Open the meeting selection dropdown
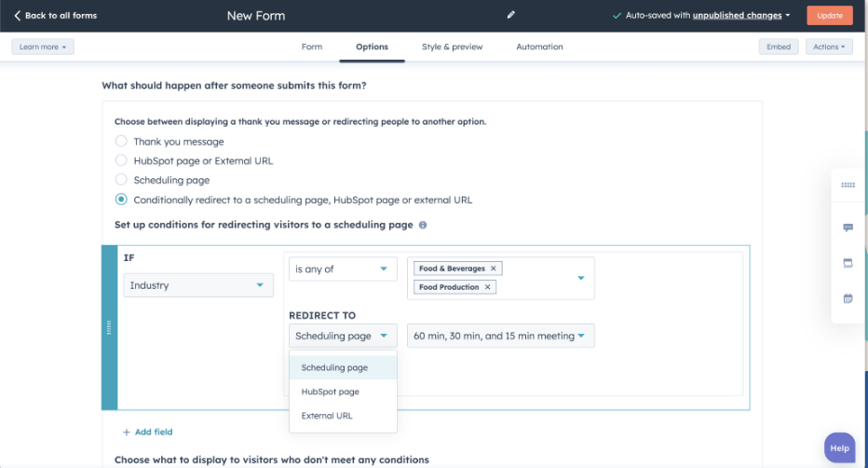Viewport: 868px width, 468px height. point(500,336)
